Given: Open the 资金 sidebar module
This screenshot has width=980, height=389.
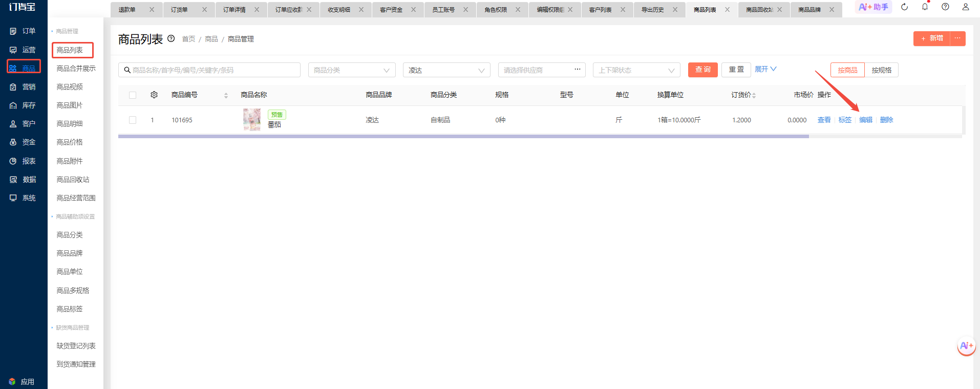Looking at the screenshot, I should click(x=23, y=142).
